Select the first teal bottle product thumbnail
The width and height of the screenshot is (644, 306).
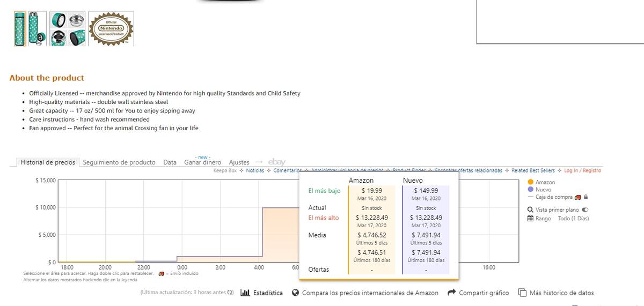pos(20,28)
